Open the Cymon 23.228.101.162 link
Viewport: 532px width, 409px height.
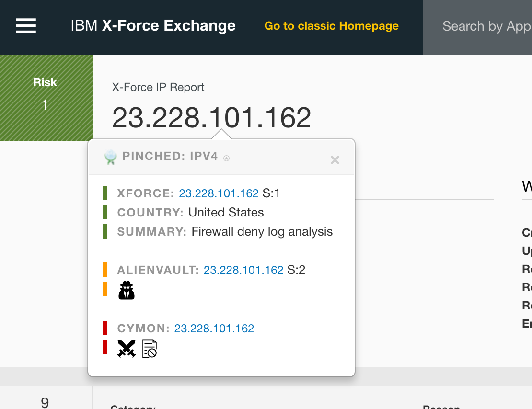click(214, 328)
